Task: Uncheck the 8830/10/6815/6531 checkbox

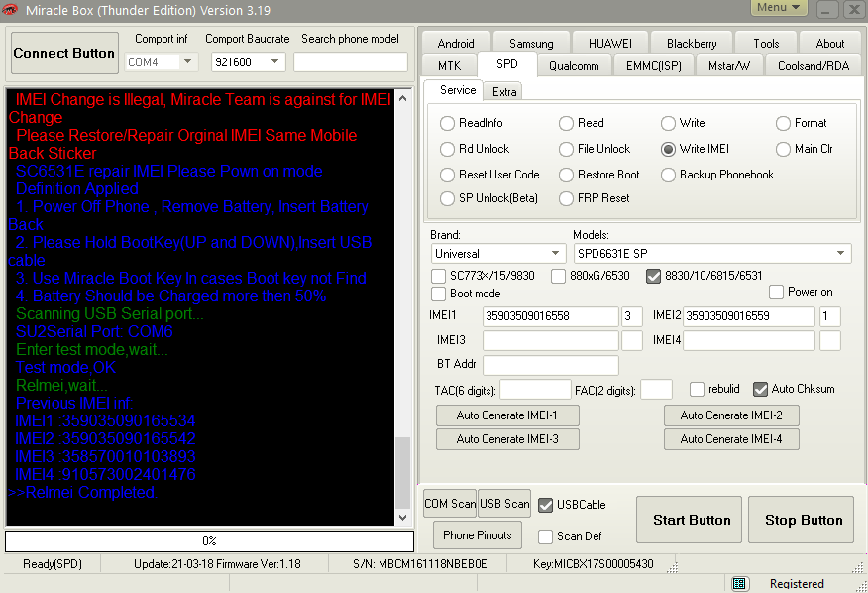Action: pyautogui.click(x=653, y=276)
